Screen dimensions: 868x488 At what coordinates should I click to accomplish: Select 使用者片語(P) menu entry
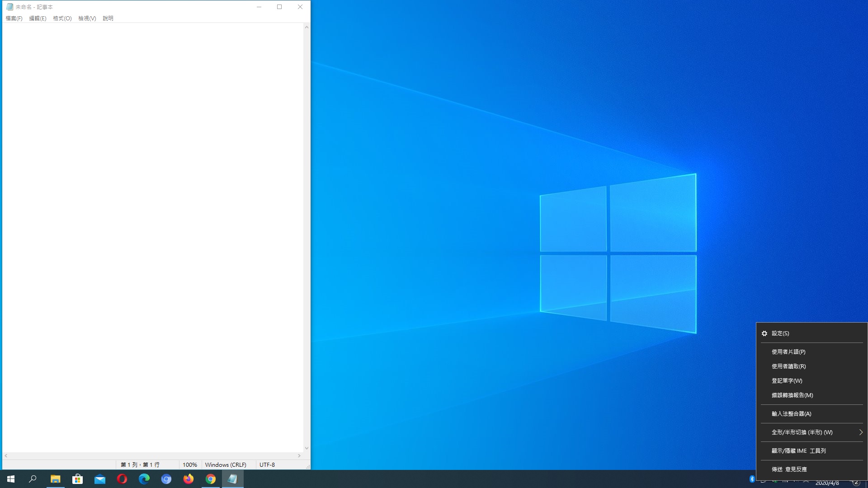pyautogui.click(x=811, y=352)
